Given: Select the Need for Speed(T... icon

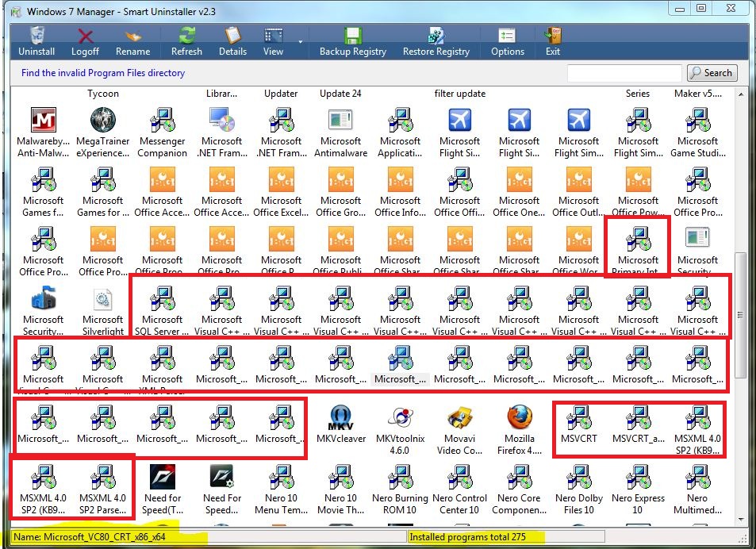Looking at the screenshot, I should click(x=163, y=477).
